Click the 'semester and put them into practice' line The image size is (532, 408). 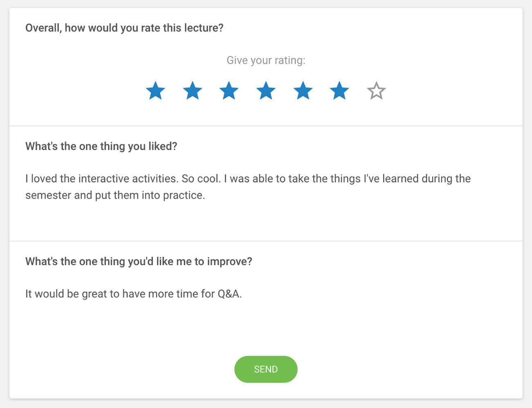point(115,195)
